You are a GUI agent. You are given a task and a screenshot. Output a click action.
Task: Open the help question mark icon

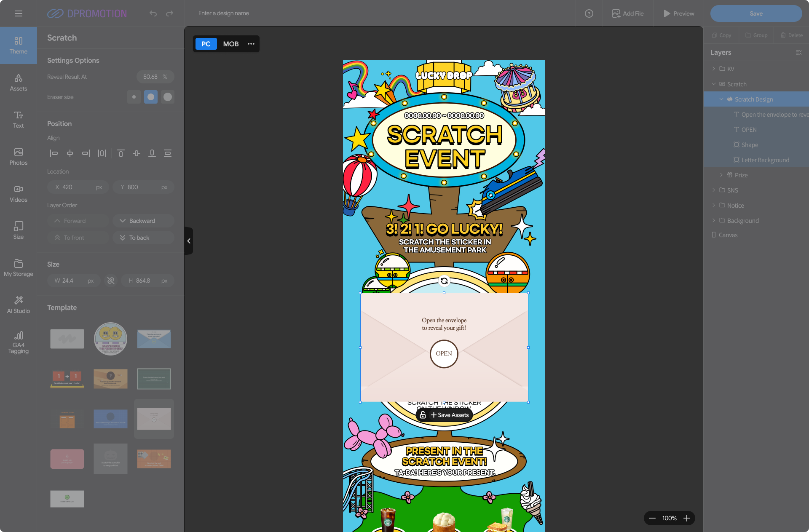point(589,13)
